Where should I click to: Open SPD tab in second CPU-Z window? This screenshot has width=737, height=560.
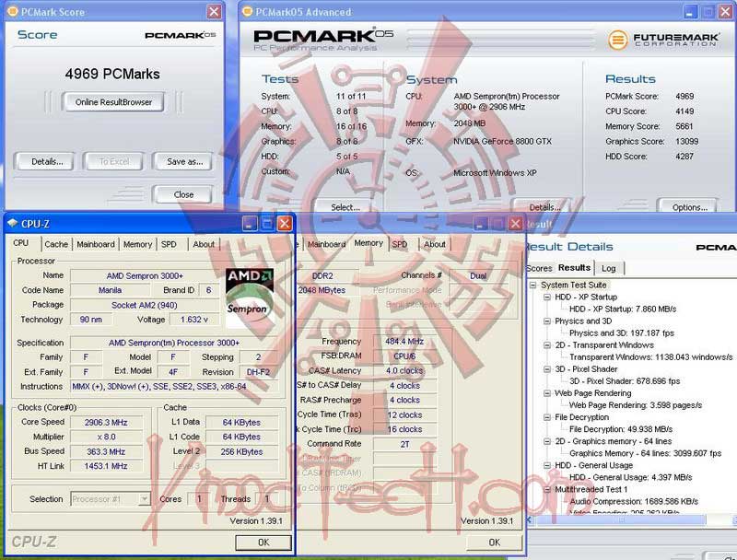400,244
